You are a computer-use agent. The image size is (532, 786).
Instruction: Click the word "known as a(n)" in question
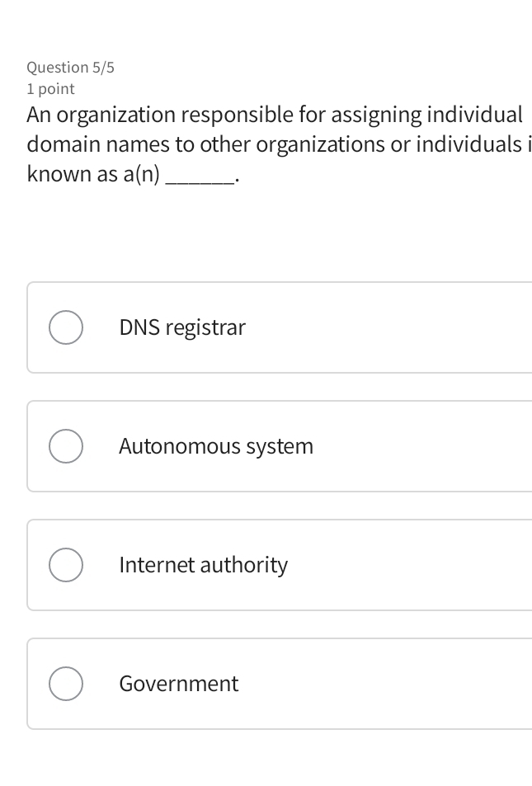point(93,174)
